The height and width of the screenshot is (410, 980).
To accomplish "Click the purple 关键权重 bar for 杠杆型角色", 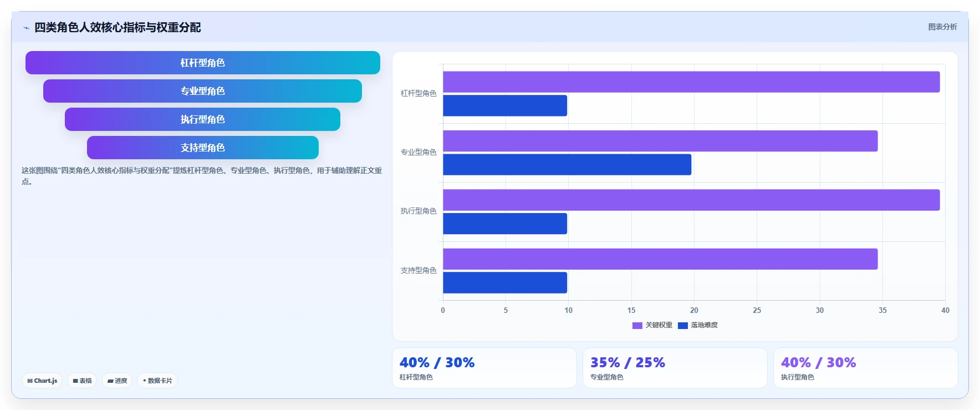I will 691,82.
